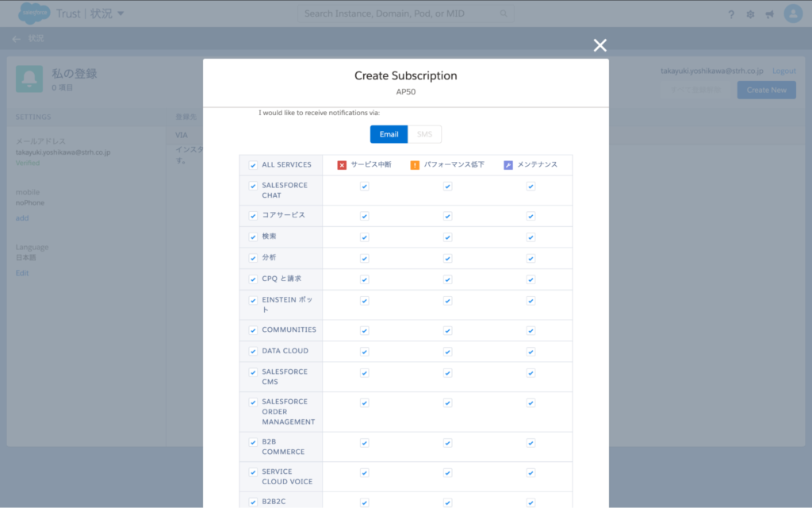
Task: Expand the Trust 状況 dropdown arrow
Action: click(x=121, y=13)
